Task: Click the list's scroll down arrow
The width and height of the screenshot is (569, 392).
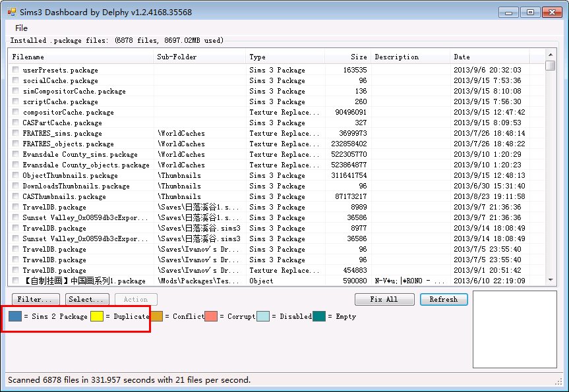Action: pyautogui.click(x=551, y=280)
